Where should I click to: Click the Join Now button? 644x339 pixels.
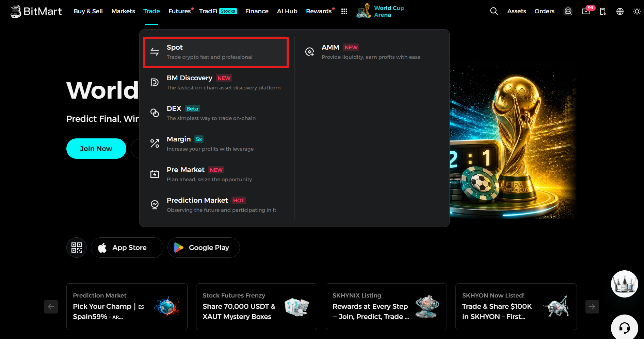click(x=96, y=149)
